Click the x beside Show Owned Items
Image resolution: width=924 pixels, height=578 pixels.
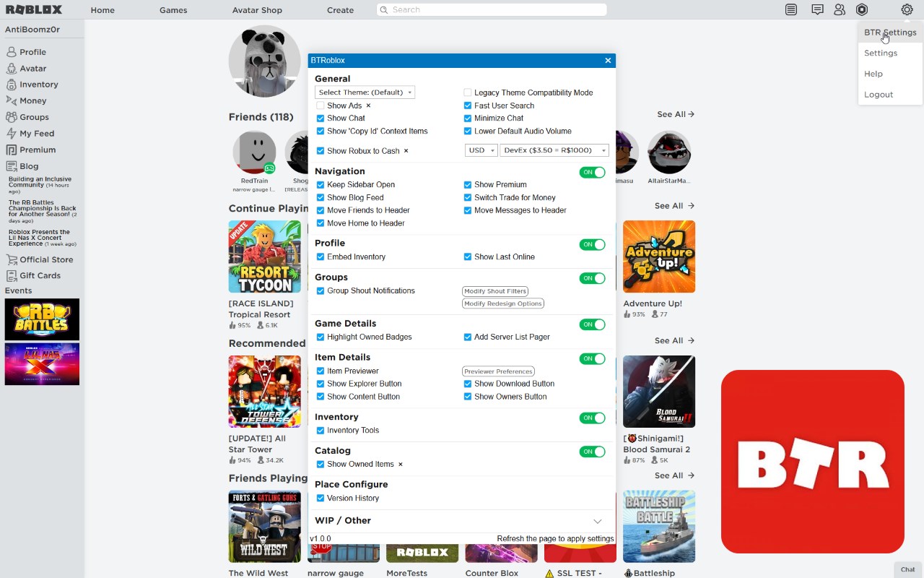[x=401, y=465]
